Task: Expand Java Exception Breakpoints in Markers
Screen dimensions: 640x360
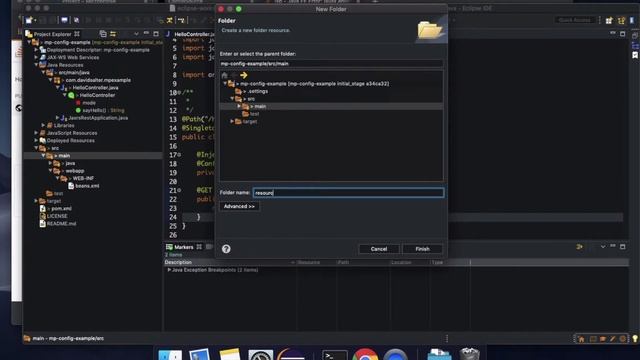Action: (169, 270)
